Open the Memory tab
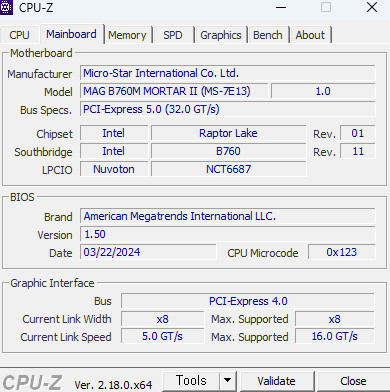The width and height of the screenshot is (390, 392). 127,35
